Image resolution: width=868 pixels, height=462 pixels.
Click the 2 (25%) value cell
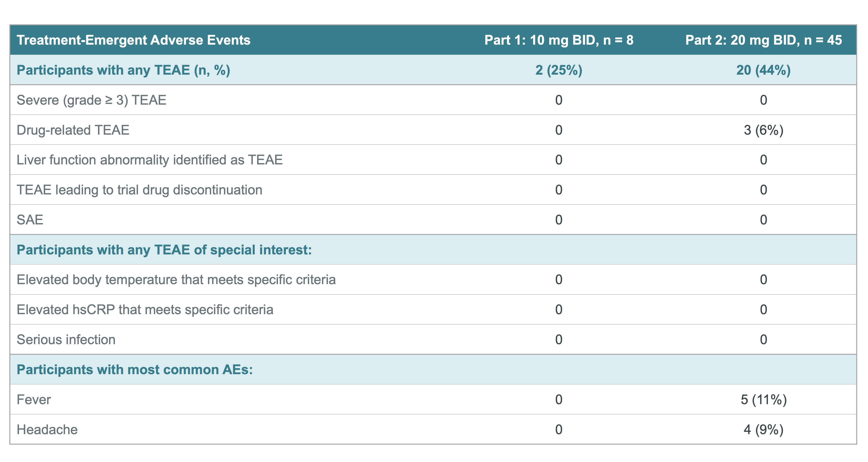pos(559,70)
